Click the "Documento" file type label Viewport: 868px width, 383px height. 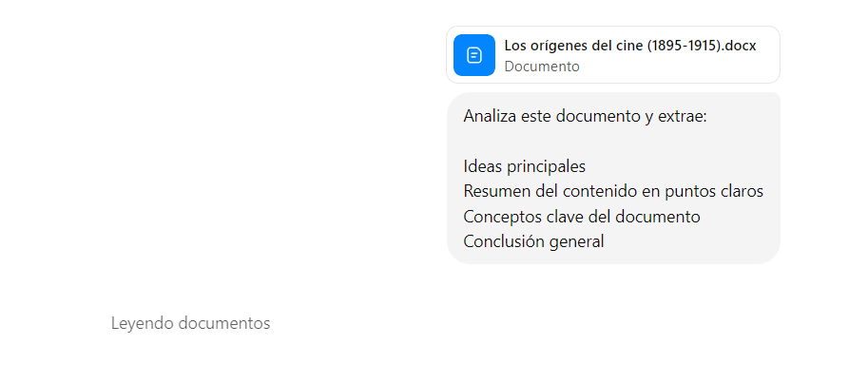542,67
